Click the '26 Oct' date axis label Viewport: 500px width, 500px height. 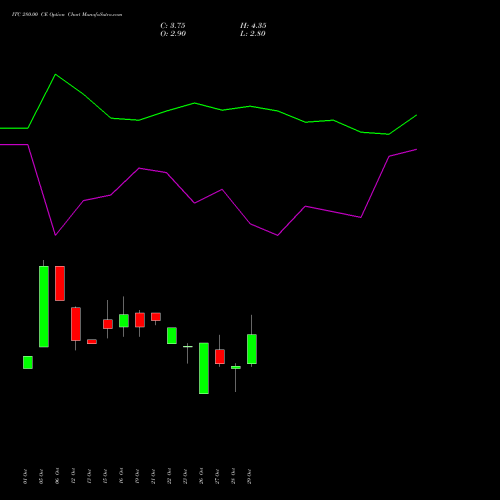201,476
